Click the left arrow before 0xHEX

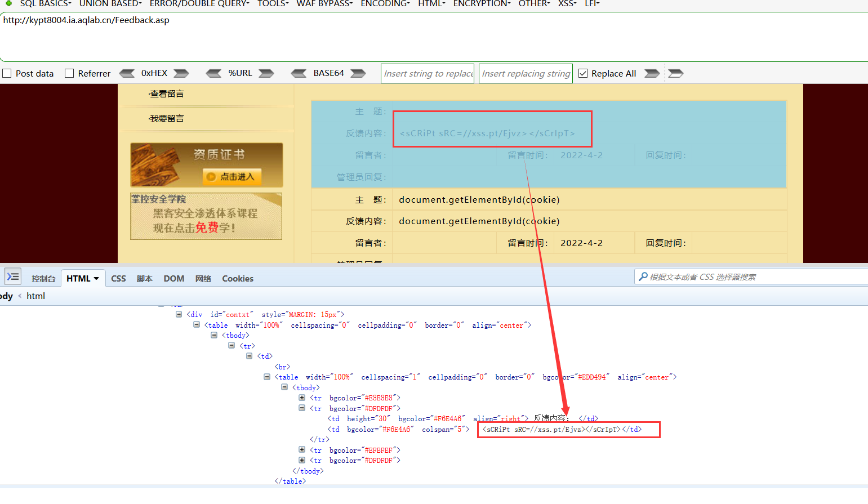127,73
